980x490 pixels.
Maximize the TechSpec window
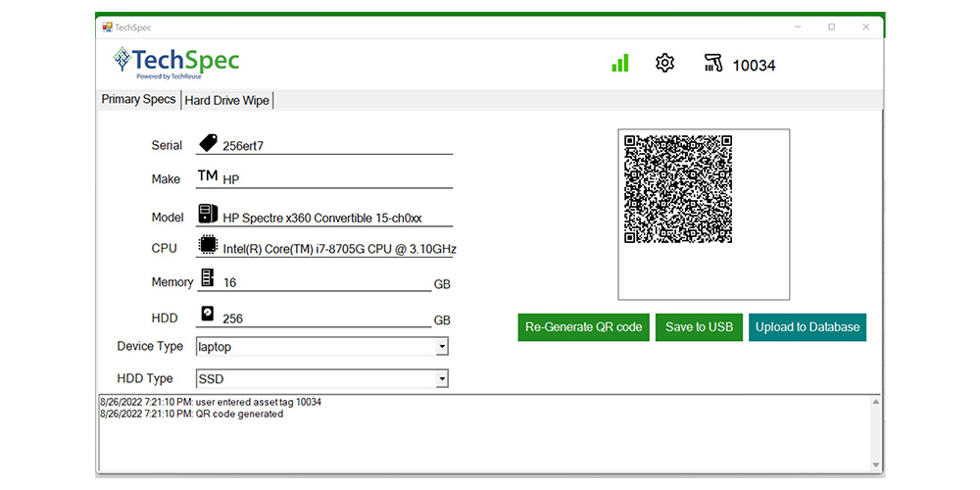(831, 26)
